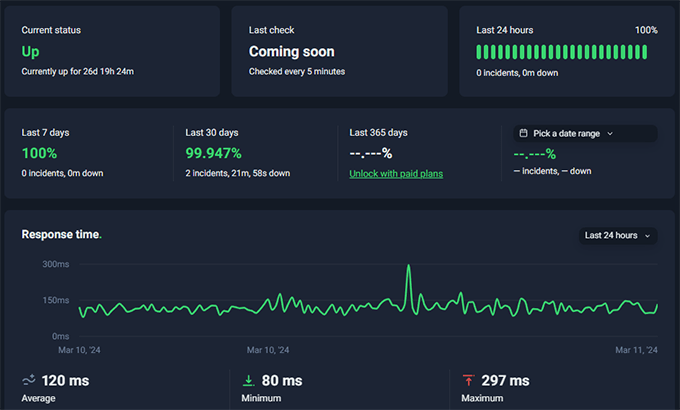Viewport: 680px width, 410px height.
Task: Click the Average label under 120 ms
Action: (x=38, y=398)
